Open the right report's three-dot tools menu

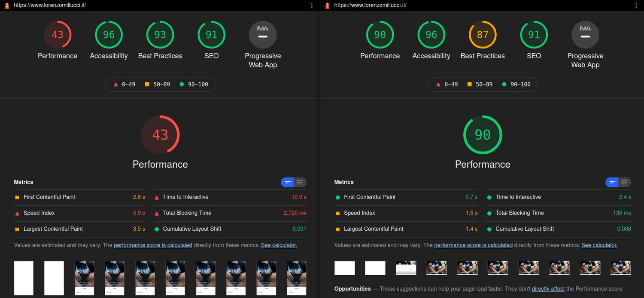[636, 6]
